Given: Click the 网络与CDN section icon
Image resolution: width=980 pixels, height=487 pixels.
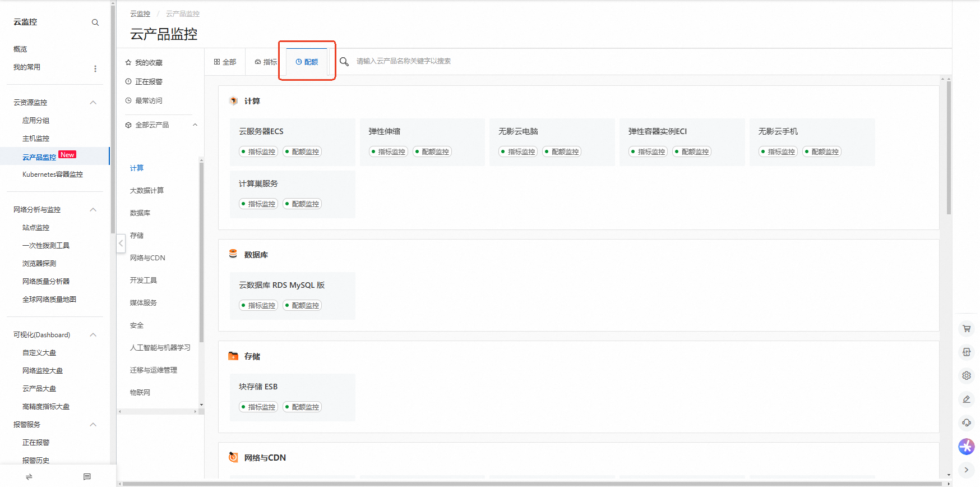Looking at the screenshot, I should (x=233, y=457).
